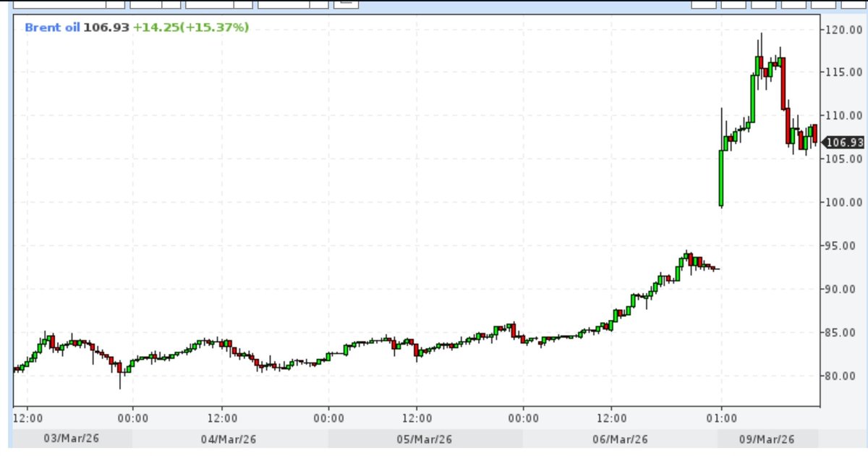Click the 115.00 price axis label
The width and height of the screenshot is (868, 456).
[x=844, y=72]
